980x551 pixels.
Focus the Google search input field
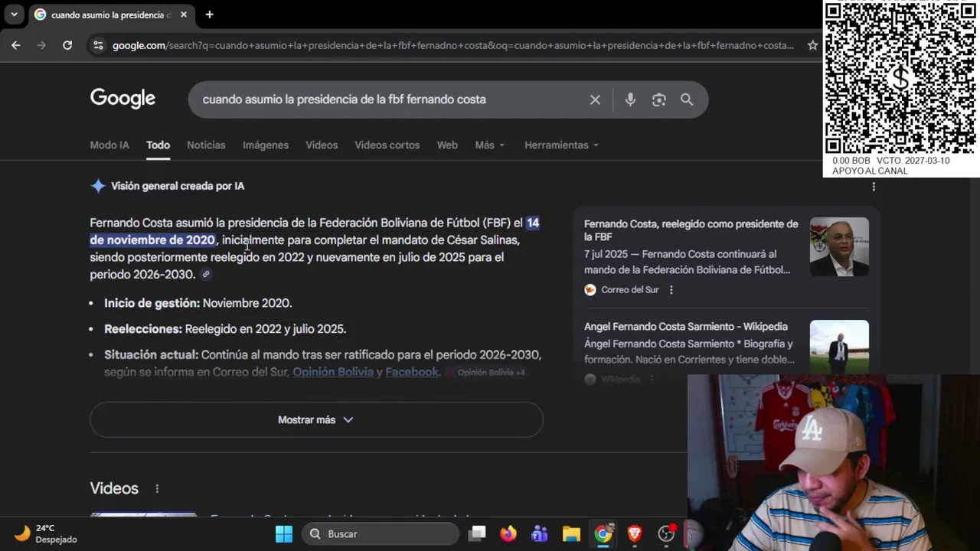(390, 99)
